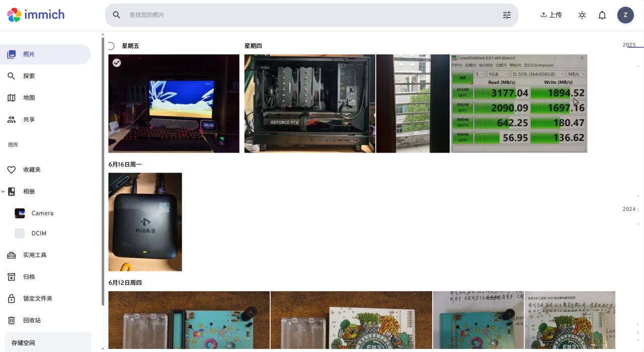Click the 上传 upload button

551,15
